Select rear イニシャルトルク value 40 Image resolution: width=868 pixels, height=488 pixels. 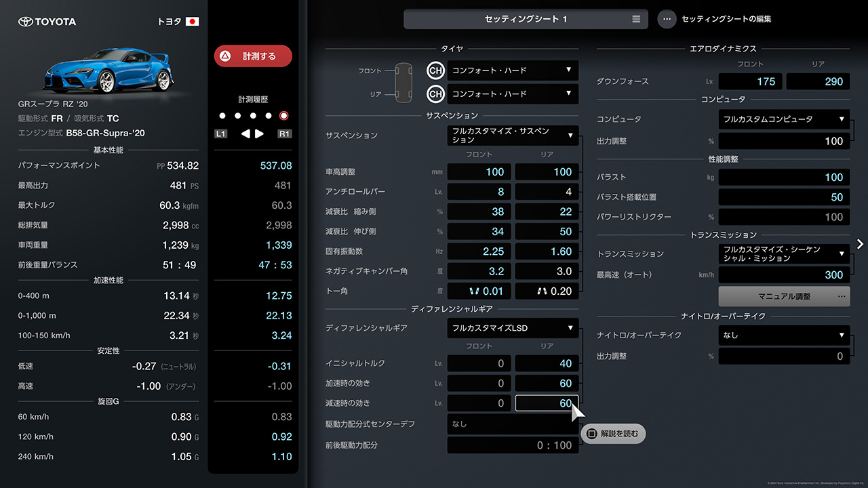click(x=547, y=363)
